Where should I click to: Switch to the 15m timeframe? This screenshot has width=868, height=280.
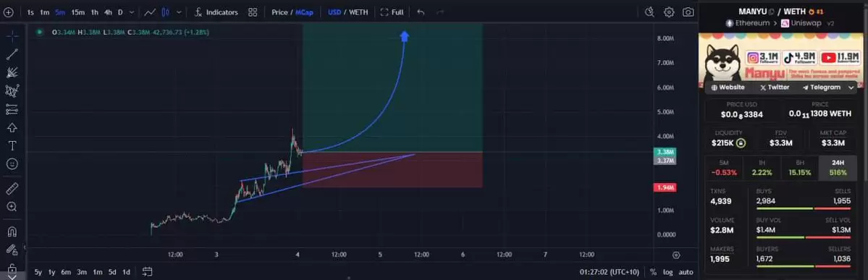[x=77, y=12]
